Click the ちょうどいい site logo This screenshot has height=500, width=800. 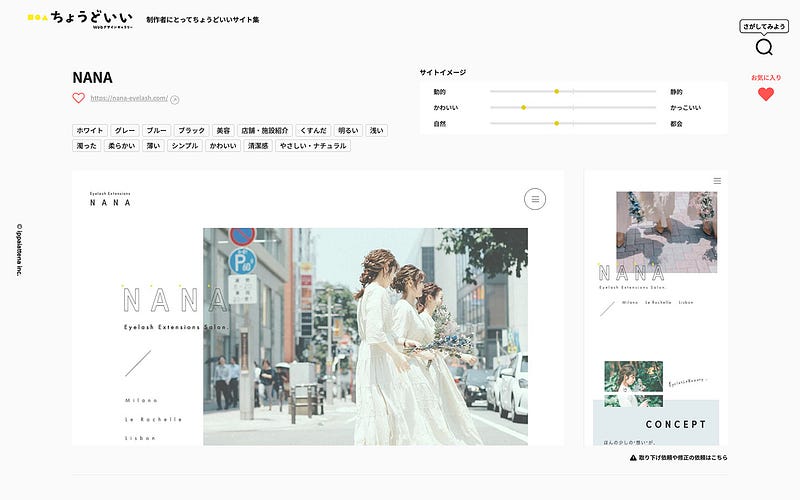coord(81,19)
